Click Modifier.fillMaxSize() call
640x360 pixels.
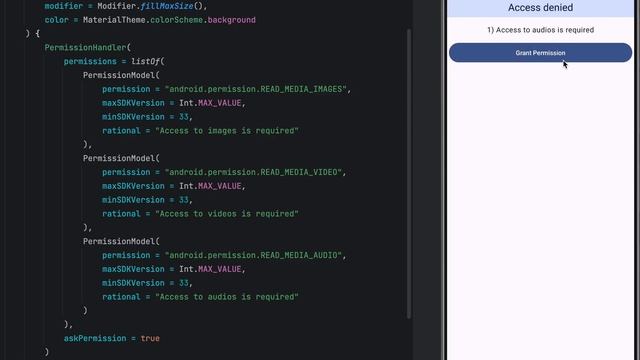pyautogui.click(x=150, y=6)
